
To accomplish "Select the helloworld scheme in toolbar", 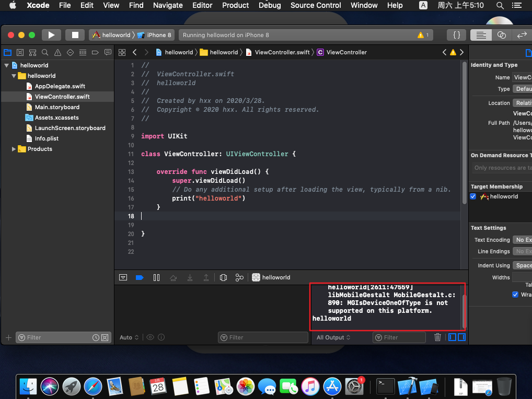I will [x=112, y=35].
